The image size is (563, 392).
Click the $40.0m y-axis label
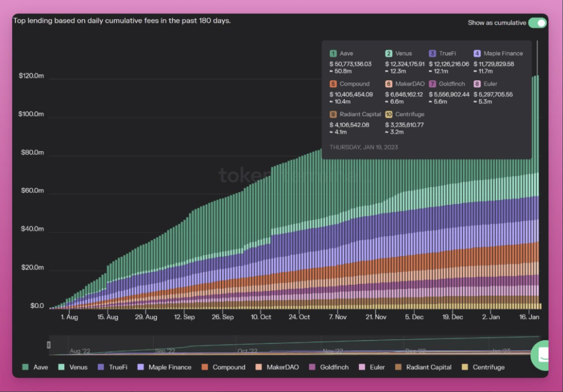click(x=32, y=229)
